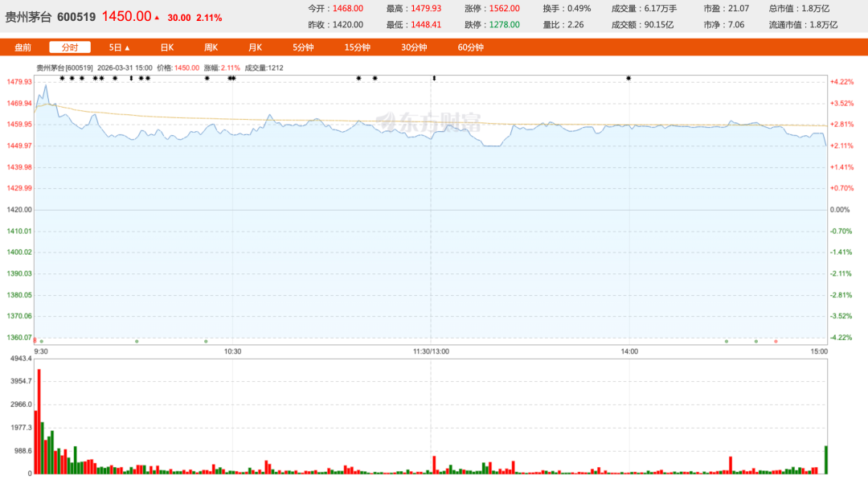Click the 最低 value 1448.41
Image resolution: width=868 pixels, height=480 pixels.
click(426, 25)
